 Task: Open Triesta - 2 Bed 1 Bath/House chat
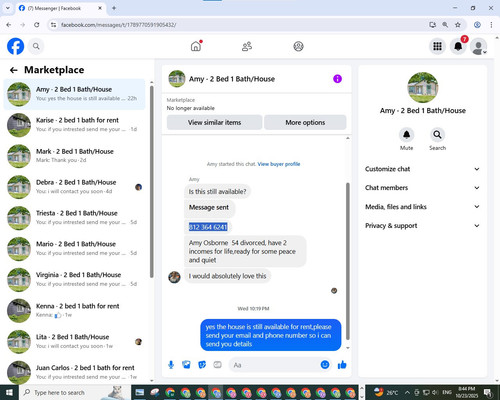[74, 218]
